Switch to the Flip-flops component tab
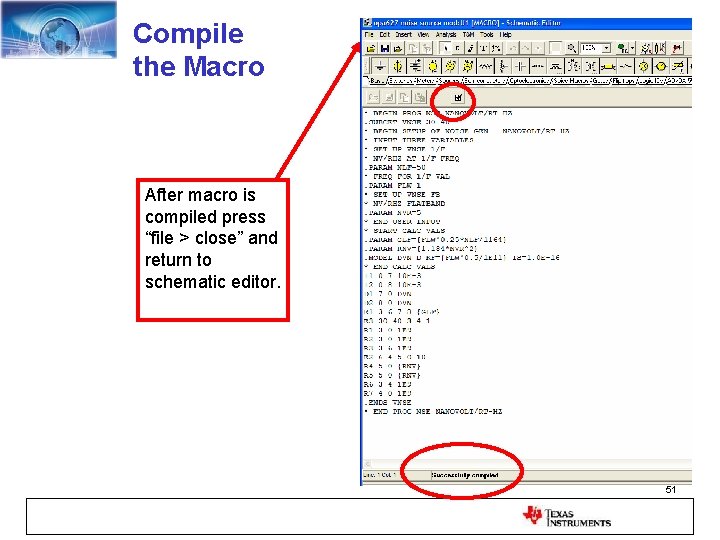The width and height of the screenshot is (720, 540). [x=624, y=81]
